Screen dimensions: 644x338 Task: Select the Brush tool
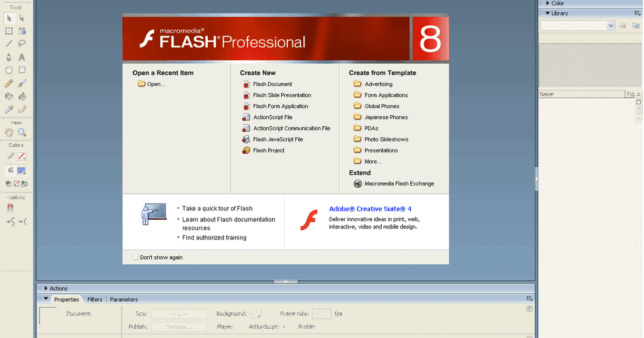[22, 83]
